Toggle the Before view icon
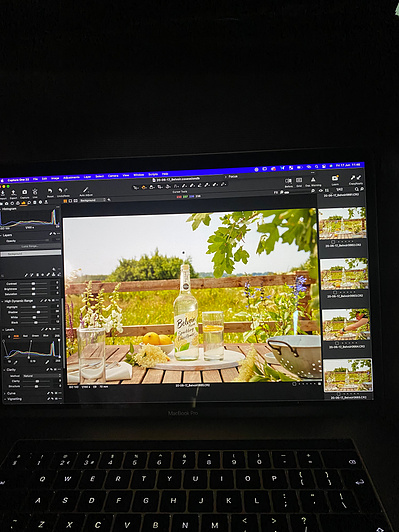 [288, 181]
